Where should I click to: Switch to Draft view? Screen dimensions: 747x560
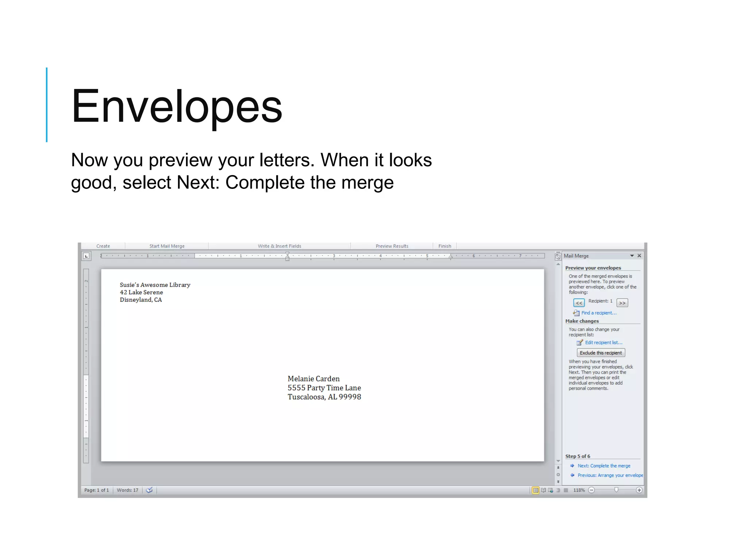tap(566, 490)
